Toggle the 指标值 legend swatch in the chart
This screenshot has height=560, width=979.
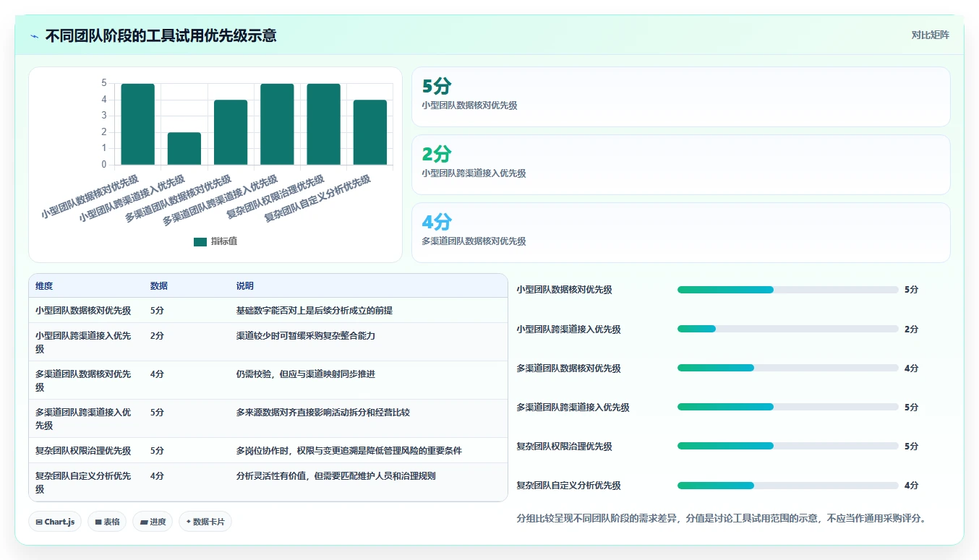point(200,242)
